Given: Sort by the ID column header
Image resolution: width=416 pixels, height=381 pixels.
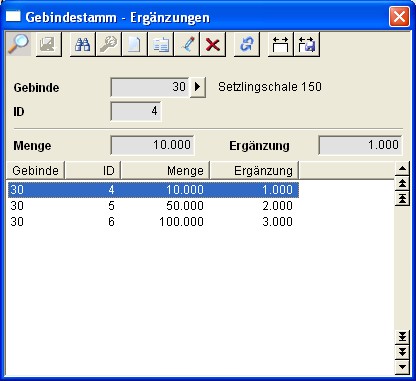Looking at the screenshot, I should tap(93, 170).
